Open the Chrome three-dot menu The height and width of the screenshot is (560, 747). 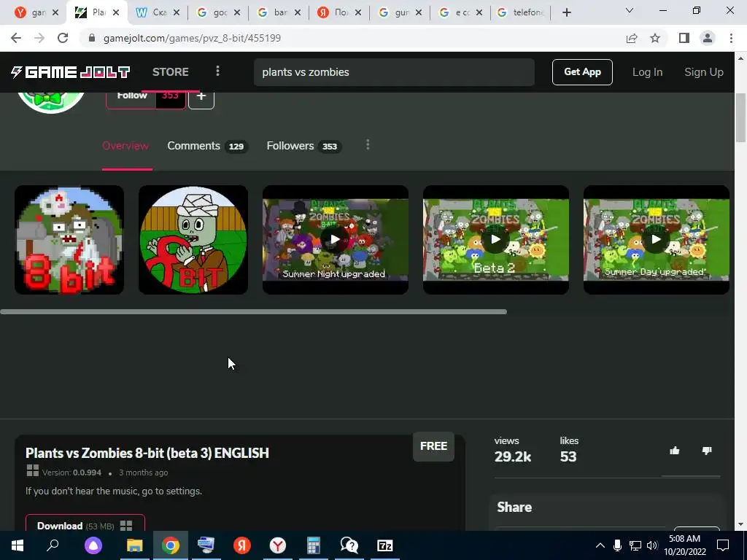731,38
